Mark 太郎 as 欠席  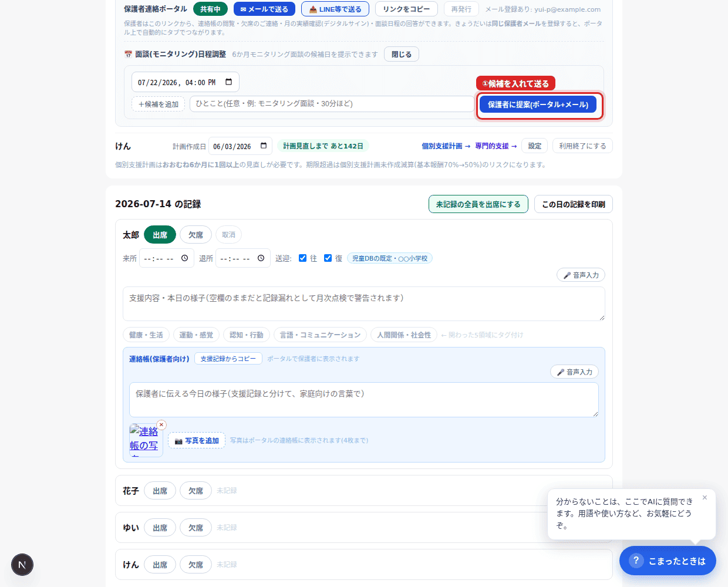tap(196, 235)
